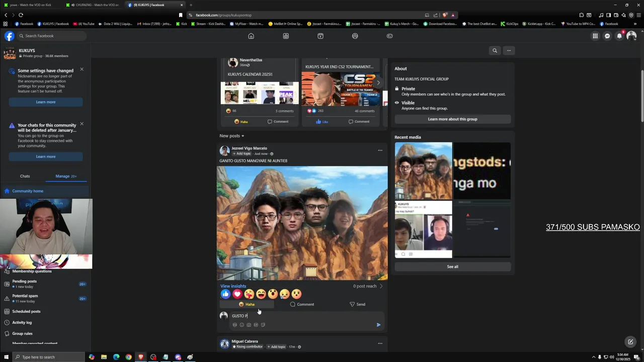This screenshot has width=644, height=362.
Task: Dismiss the 'Your chats for this community' notice
Action: 82,124
